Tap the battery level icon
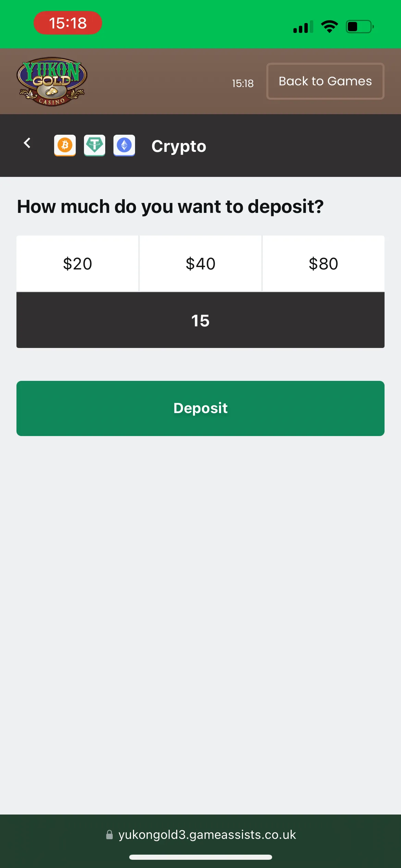Image resolution: width=401 pixels, height=868 pixels. pyautogui.click(x=359, y=26)
